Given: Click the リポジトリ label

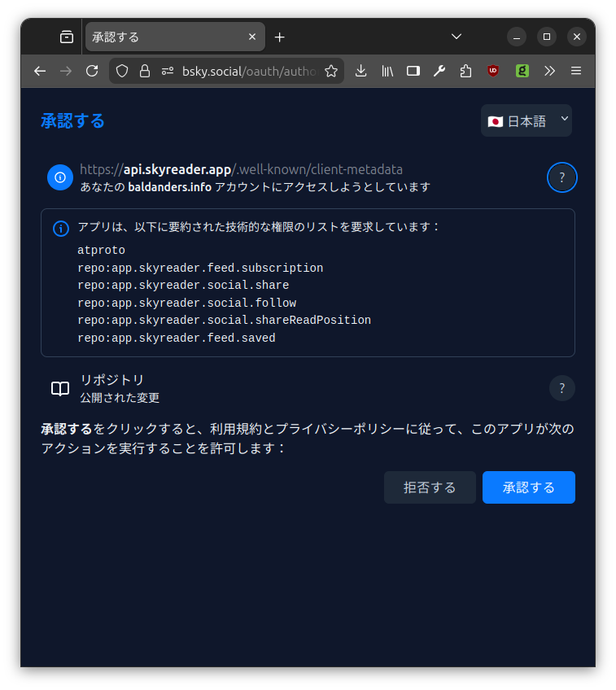Looking at the screenshot, I should tap(111, 380).
